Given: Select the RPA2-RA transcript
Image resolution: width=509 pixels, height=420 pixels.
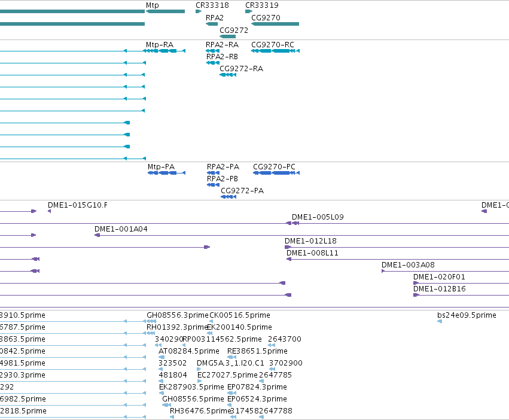Looking at the screenshot, I should tap(212, 51).
